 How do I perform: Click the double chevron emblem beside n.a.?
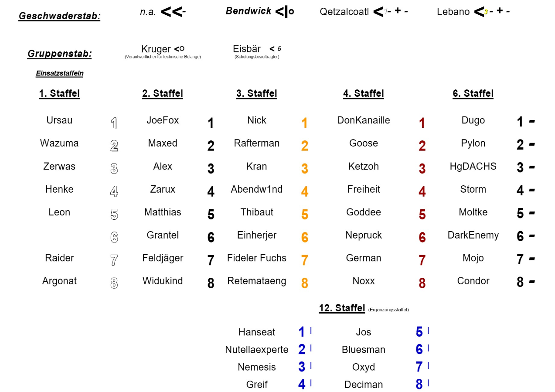pyautogui.click(x=173, y=12)
